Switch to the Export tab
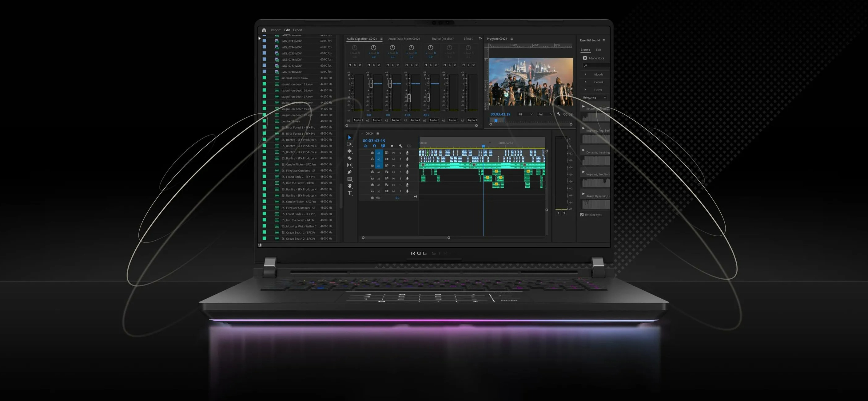This screenshot has height=401, width=868. click(297, 30)
